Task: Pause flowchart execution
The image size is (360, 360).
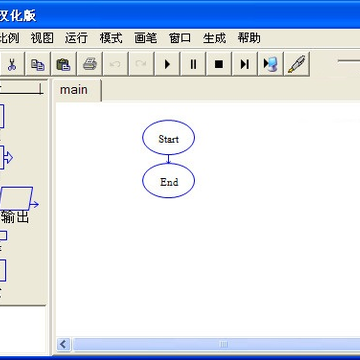Action: click(193, 64)
